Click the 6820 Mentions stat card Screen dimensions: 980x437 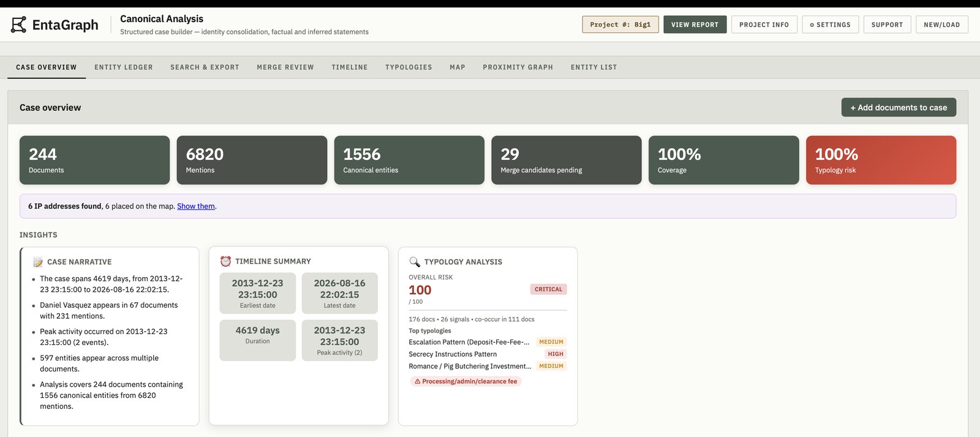(x=252, y=160)
